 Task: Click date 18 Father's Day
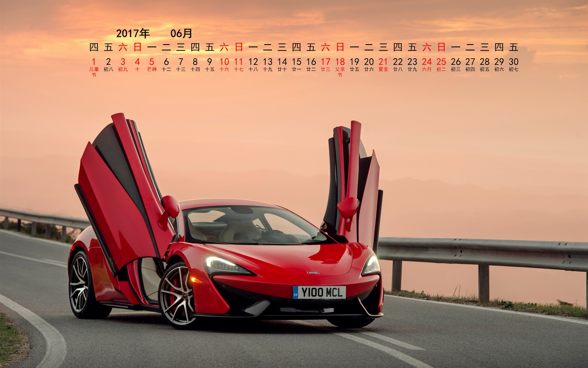pyautogui.click(x=340, y=62)
